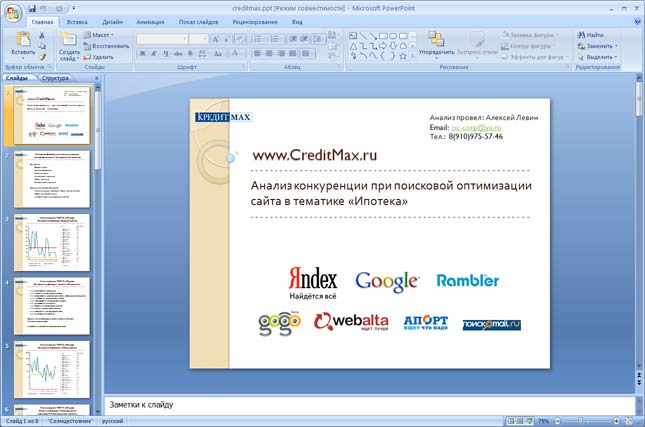Toggle text shadow S formatting
The width and height of the screenshot is (645, 427).
[190, 53]
